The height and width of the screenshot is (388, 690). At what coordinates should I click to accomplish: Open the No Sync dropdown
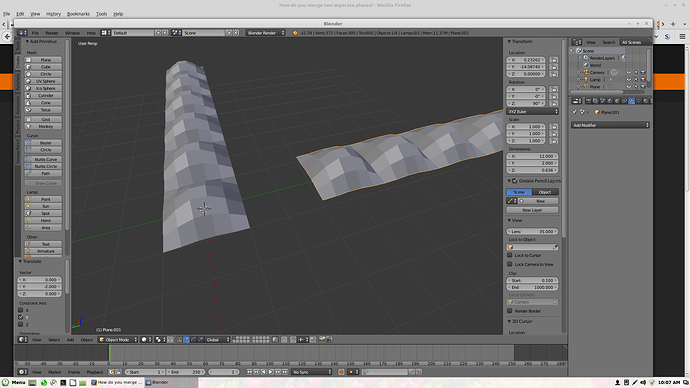pos(312,372)
